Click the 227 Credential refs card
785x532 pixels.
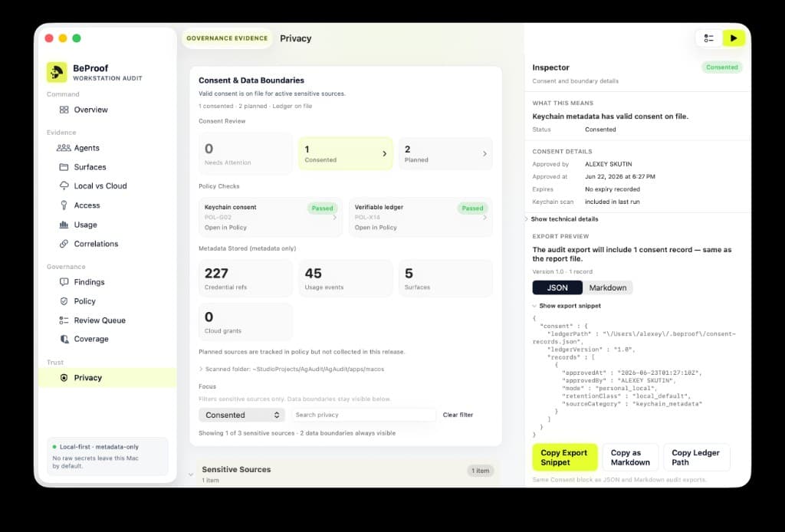click(x=245, y=278)
